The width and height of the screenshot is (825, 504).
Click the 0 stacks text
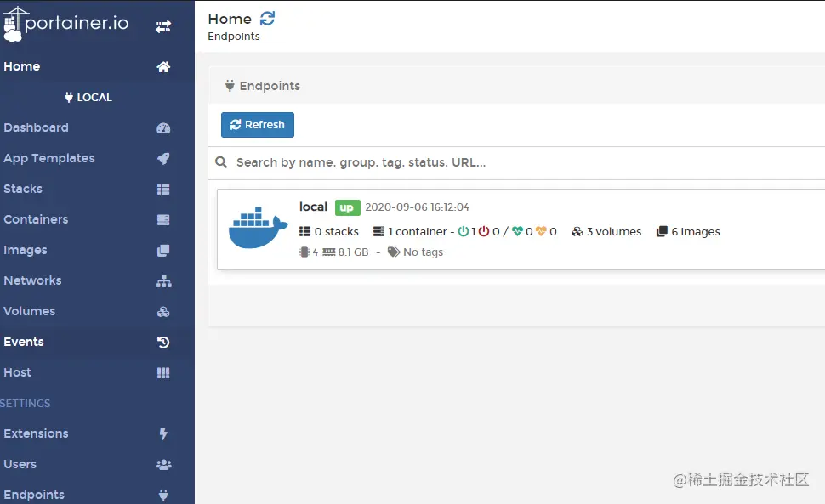337,232
